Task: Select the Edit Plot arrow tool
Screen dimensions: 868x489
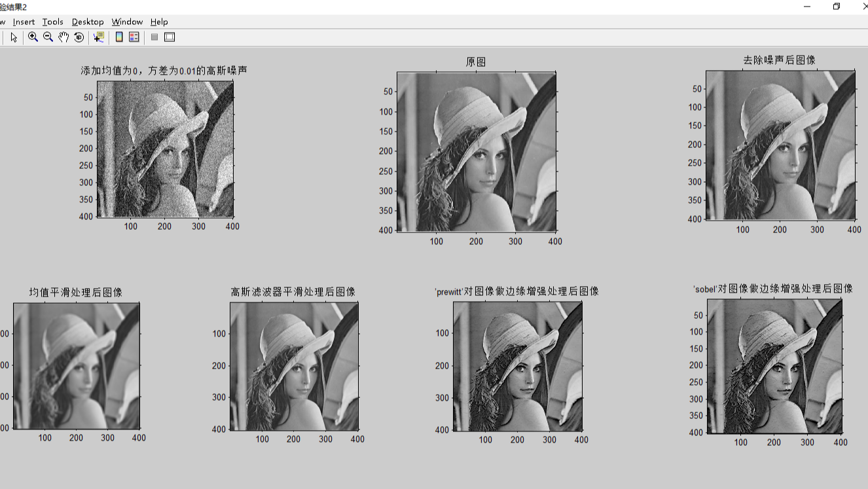Action: coord(14,37)
